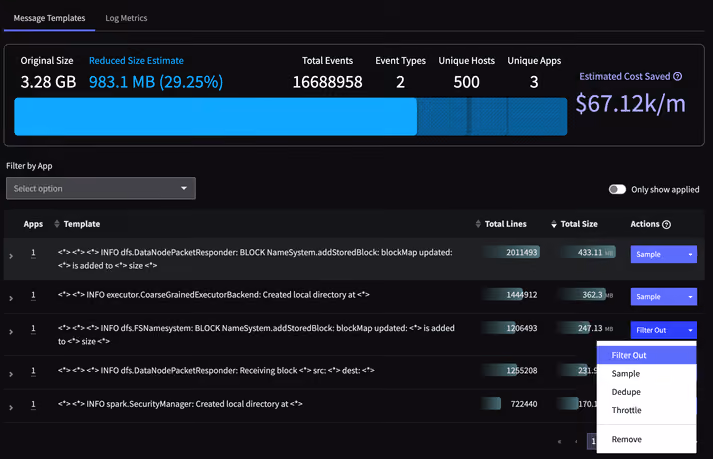
Task: Click the Estimated Cost Saved help icon
Action: coord(678,76)
